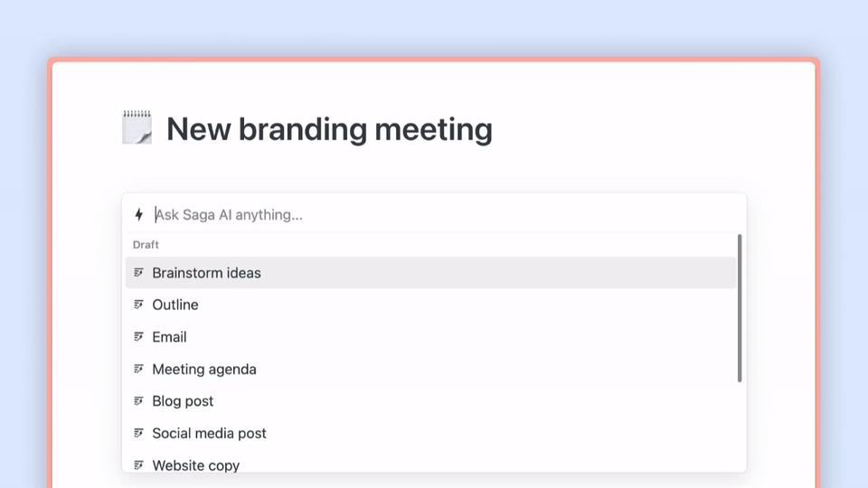Click the icon beside Meeting agenda
Screen dimensions: 868x488
click(x=138, y=369)
